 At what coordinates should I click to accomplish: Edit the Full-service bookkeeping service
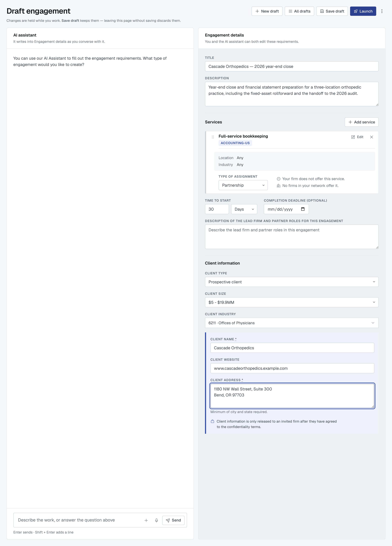pos(357,137)
